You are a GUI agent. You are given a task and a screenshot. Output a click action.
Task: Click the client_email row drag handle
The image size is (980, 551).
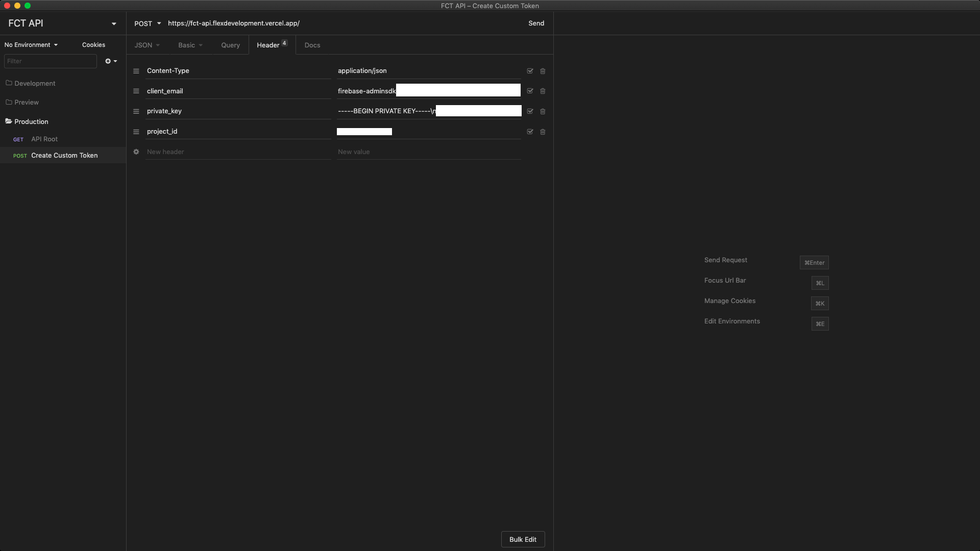[136, 91]
